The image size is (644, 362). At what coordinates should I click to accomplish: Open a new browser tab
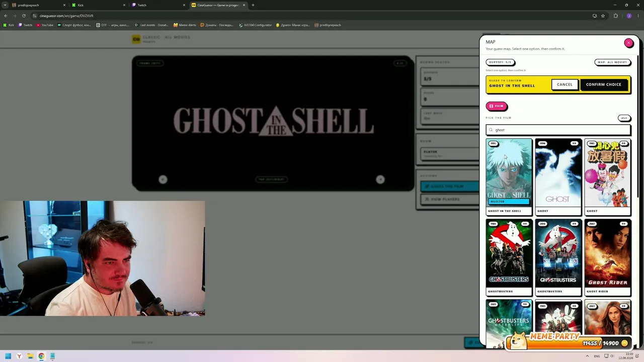253,5
